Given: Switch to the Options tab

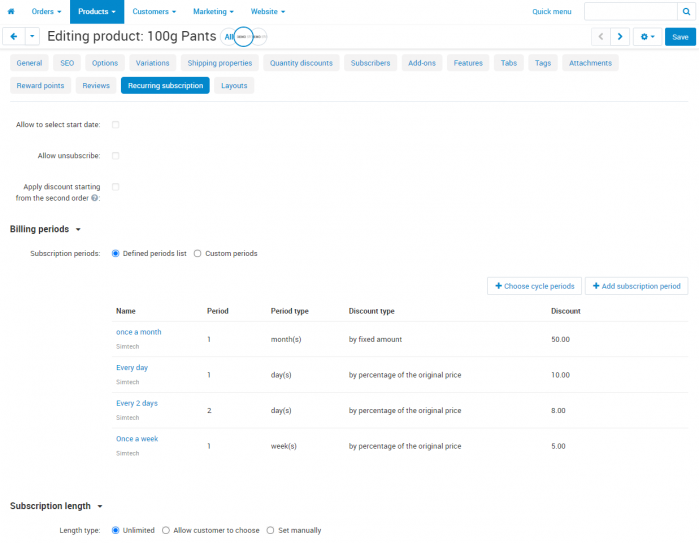Looking at the screenshot, I should click(105, 63).
